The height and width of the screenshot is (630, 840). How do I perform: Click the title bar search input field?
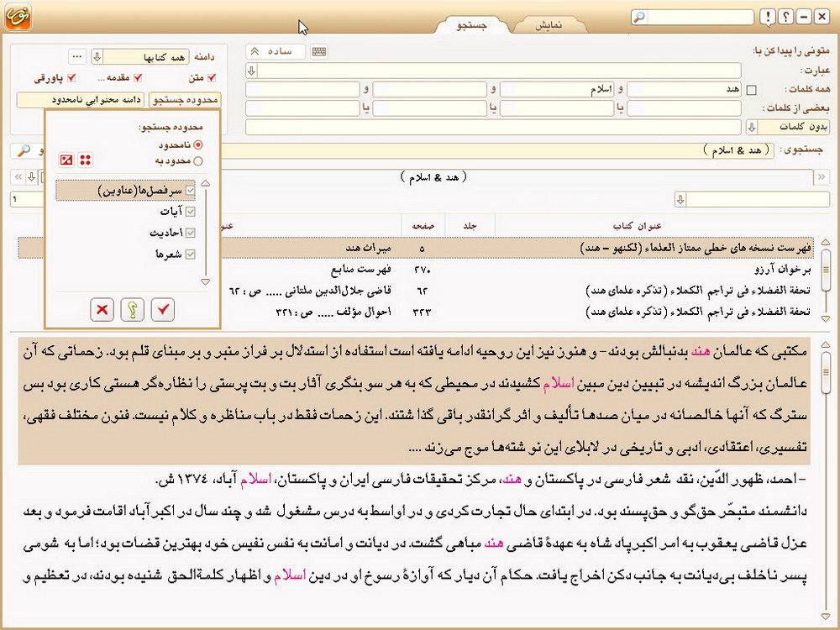tap(701, 17)
